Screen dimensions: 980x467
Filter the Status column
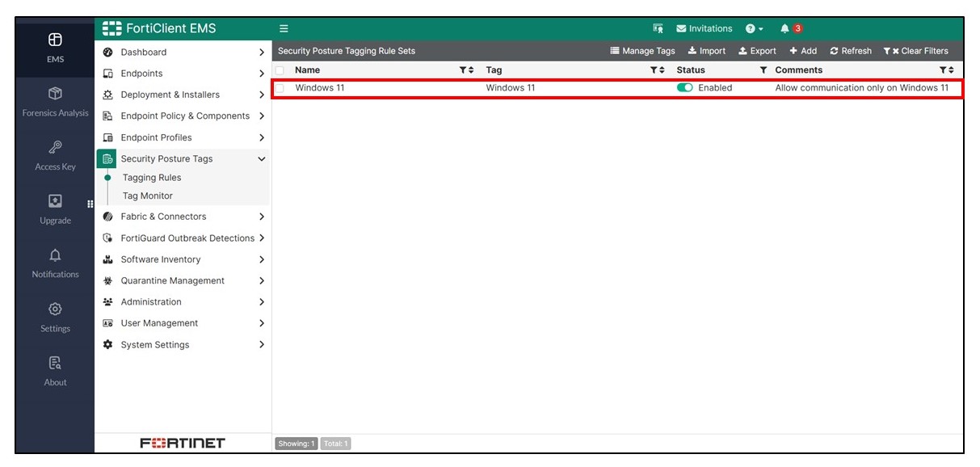click(763, 70)
